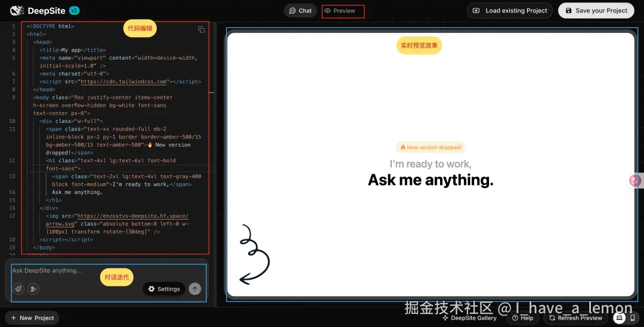Click the load project download icon

point(476,11)
